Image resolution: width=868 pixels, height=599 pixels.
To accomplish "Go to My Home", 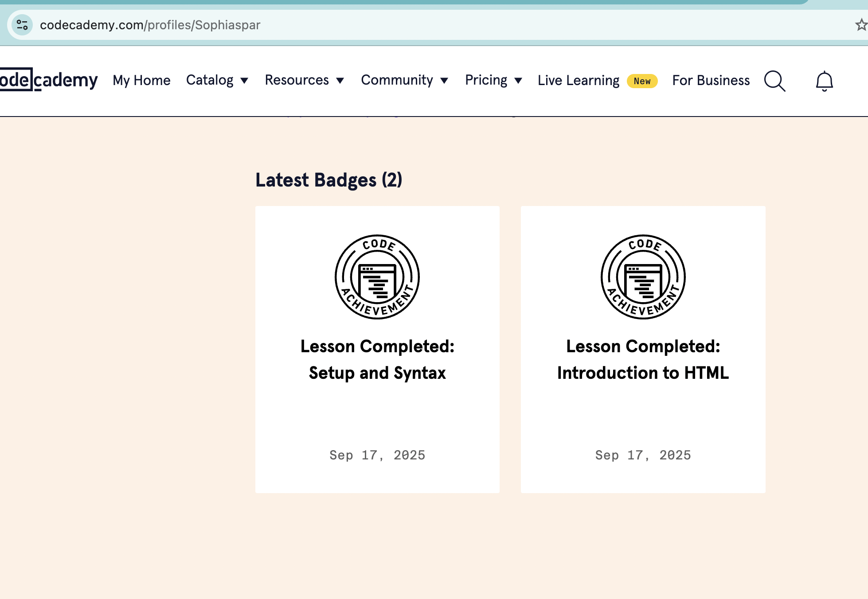I will pyautogui.click(x=141, y=80).
